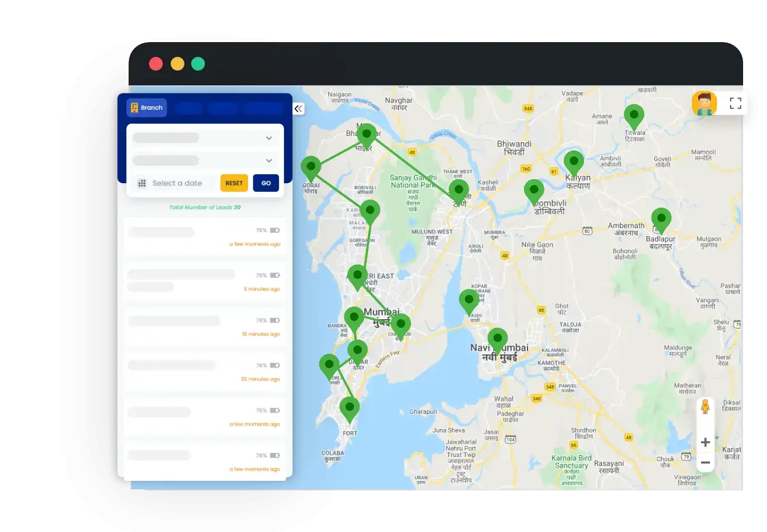Select the 20 minutes ago timestamp
The image size is (767, 532).
coord(260,379)
